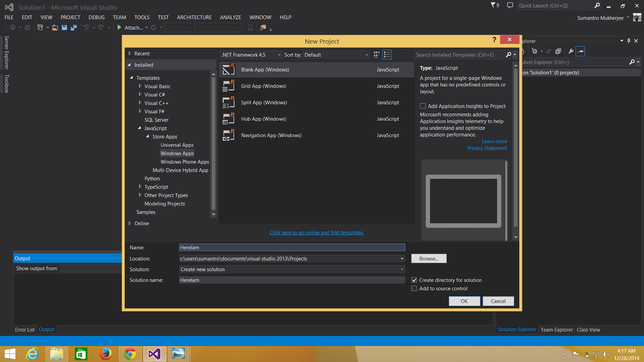The width and height of the screenshot is (644, 362).
Task: Click the help question mark in New Project dialog
Action: 494,39
